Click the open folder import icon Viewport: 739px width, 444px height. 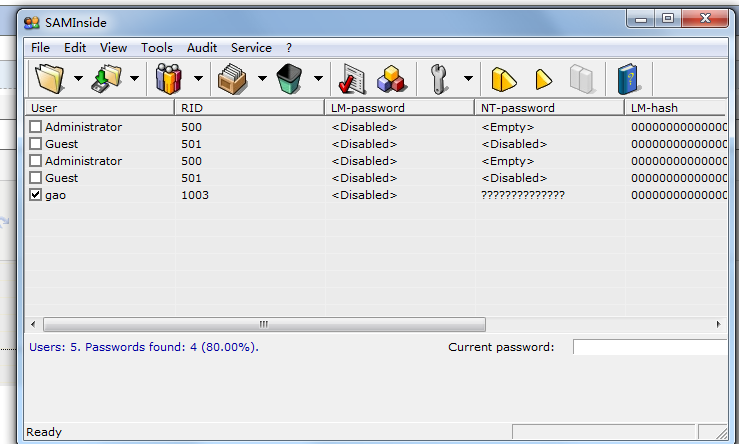[49, 78]
